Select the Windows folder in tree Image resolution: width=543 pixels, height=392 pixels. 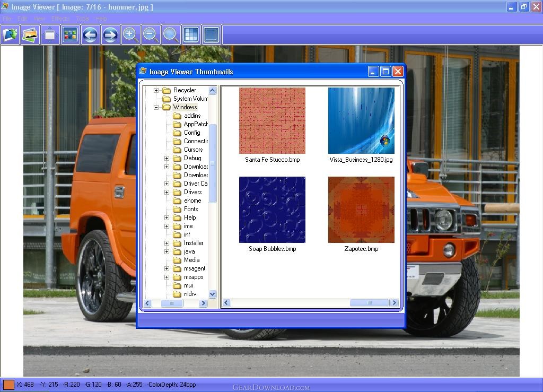185,107
